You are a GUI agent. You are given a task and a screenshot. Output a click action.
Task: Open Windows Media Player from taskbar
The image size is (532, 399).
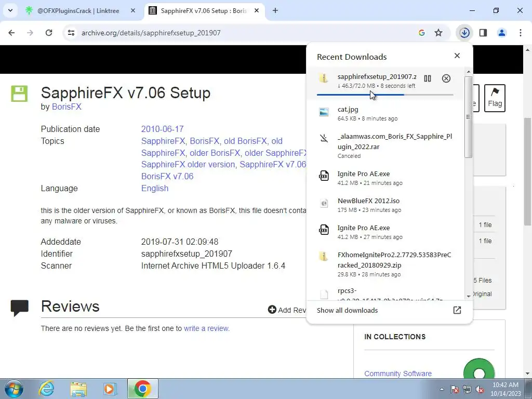(x=110, y=389)
